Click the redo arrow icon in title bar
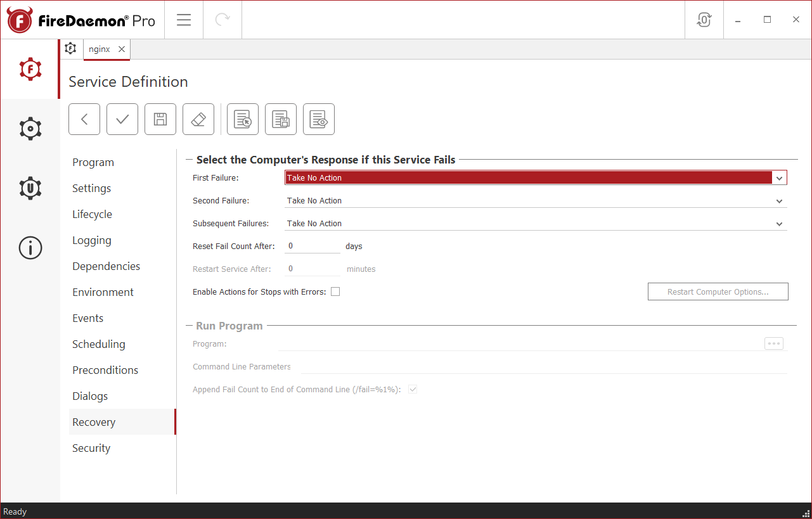Image resolution: width=812 pixels, height=519 pixels. pyautogui.click(x=222, y=20)
